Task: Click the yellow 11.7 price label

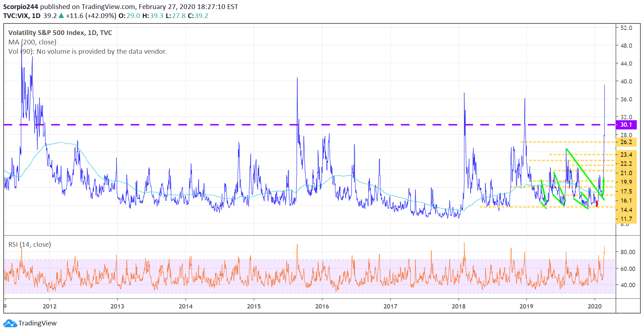Action: click(626, 219)
